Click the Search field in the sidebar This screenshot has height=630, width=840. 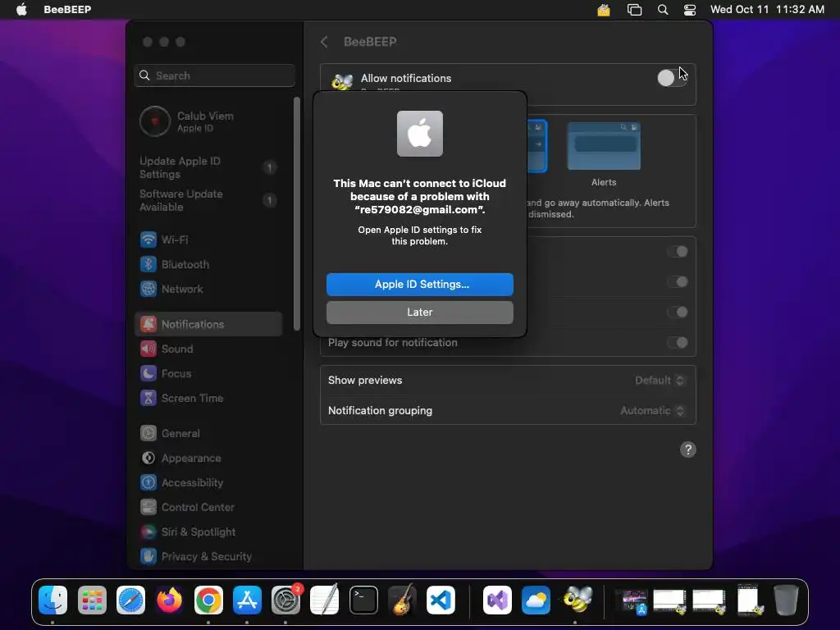pos(214,75)
